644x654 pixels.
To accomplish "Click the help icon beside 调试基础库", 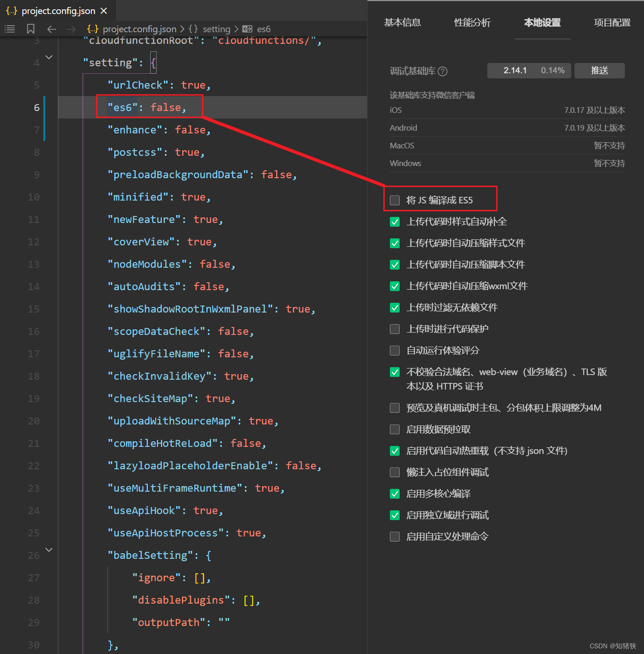I will (x=443, y=71).
